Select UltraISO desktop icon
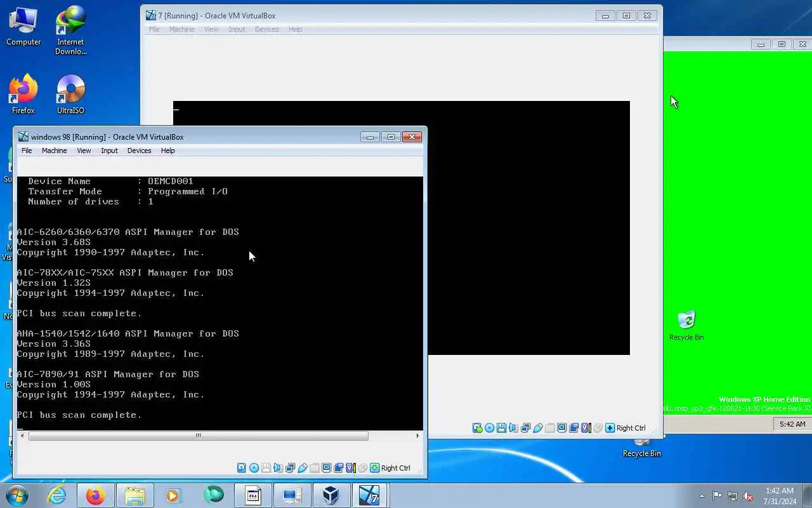This screenshot has width=812, height=508. click(x=70, y=95)
